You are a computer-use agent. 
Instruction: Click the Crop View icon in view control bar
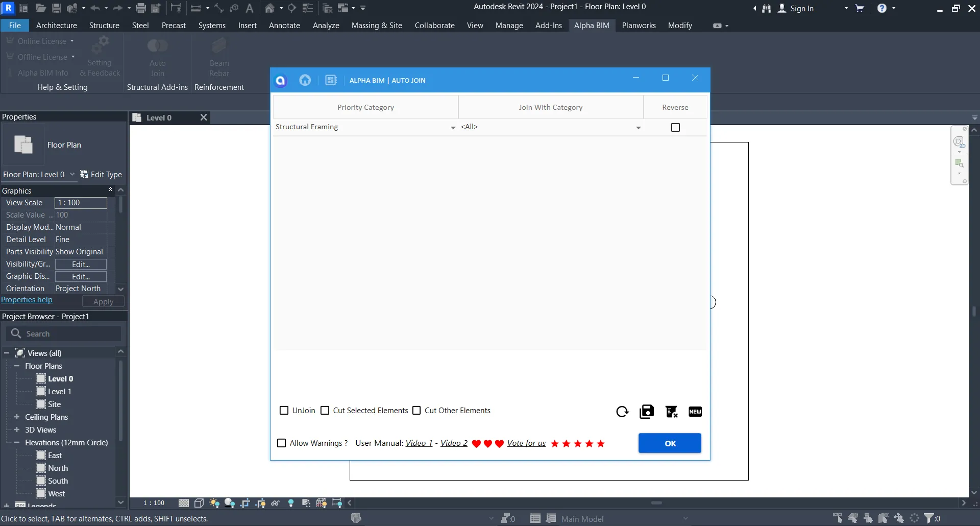[245, 503]
